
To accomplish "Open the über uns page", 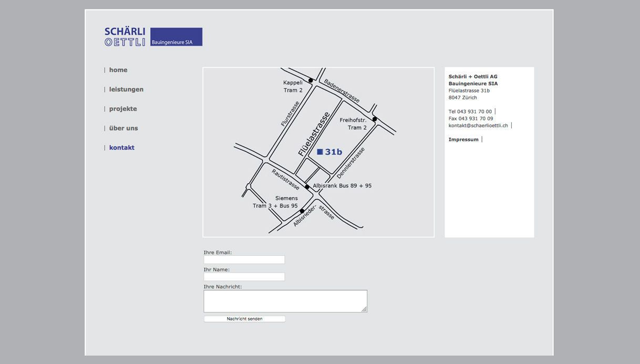I will coord(123,128).
